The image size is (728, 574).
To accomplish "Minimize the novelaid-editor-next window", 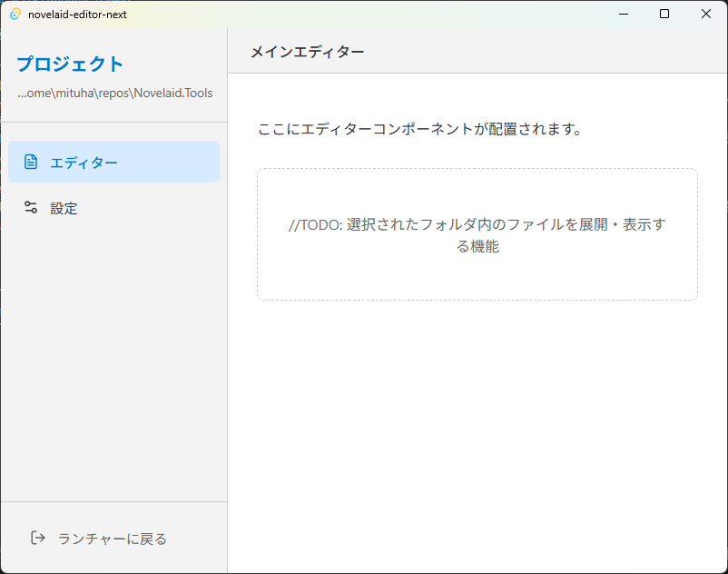I will coord(623,14).
